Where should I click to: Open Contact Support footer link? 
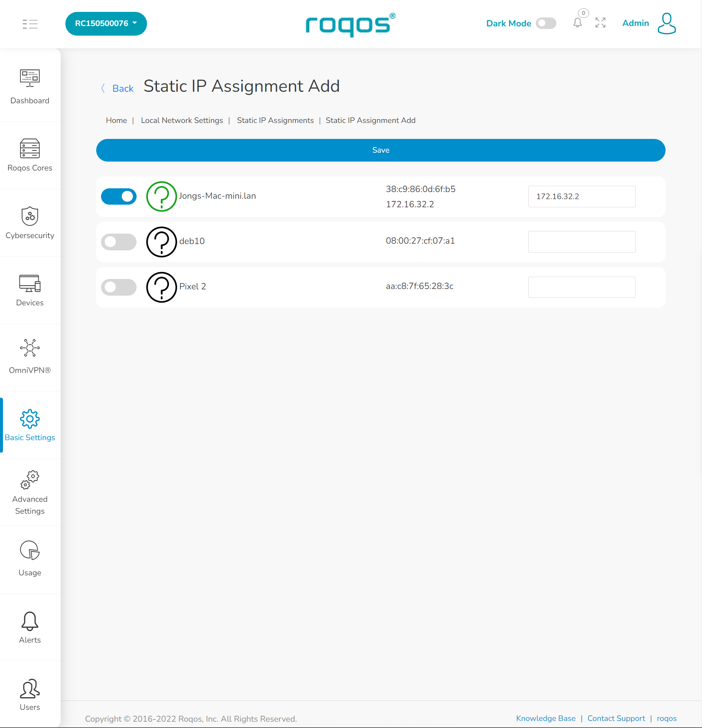[x=616, y=718]
